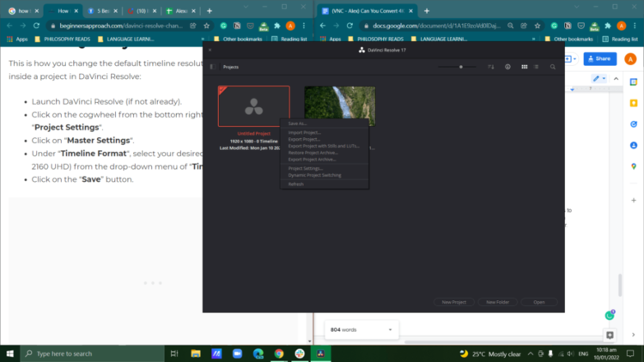Switch to thumbnail grid view in Project Manager

[525, 67]
